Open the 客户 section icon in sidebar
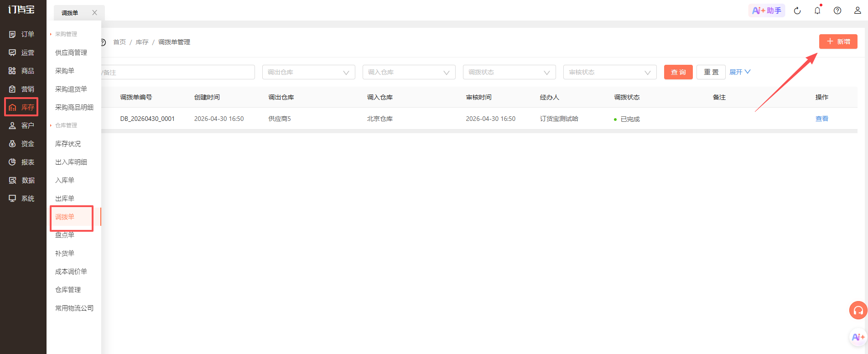 12,125
